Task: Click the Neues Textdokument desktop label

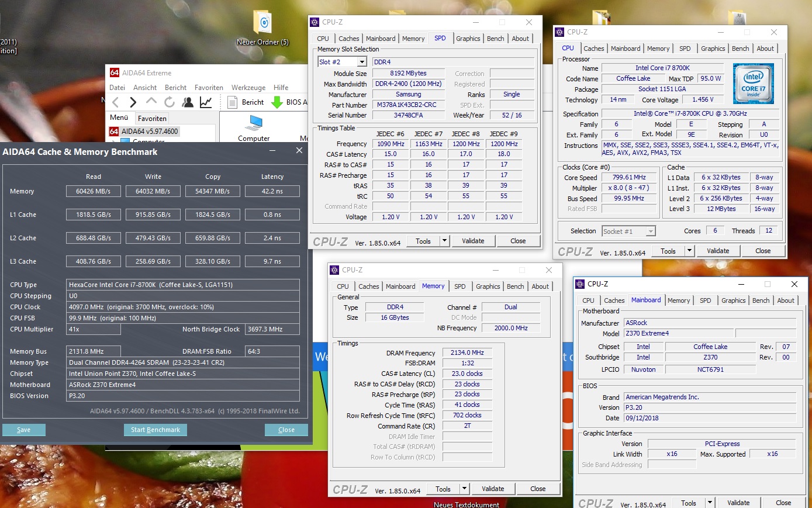Action: (x=467, y=504)
